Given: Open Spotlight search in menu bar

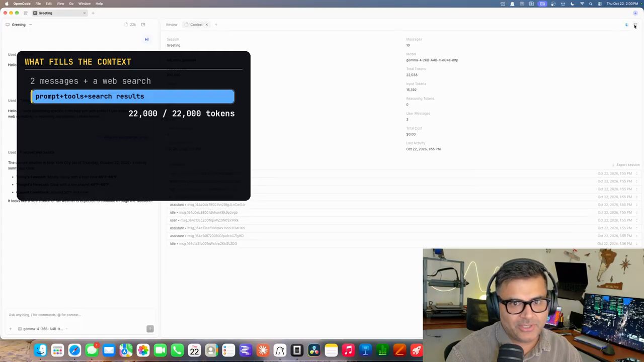Looking at the screenshot, I should (591, 4).
